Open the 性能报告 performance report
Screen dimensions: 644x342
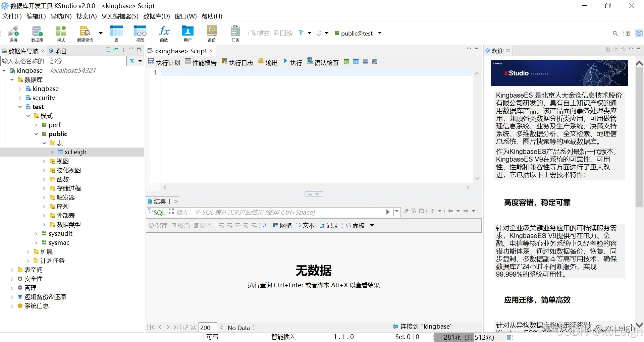200,62
